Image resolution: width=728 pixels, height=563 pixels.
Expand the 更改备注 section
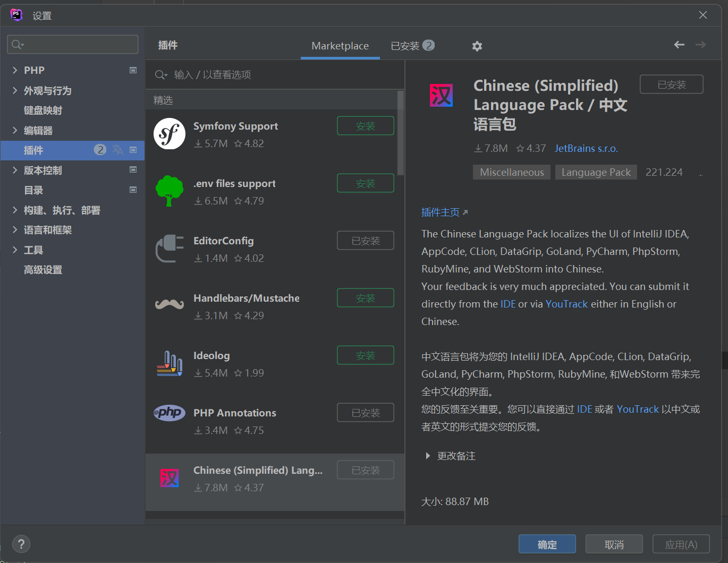[x=428, y=456]
